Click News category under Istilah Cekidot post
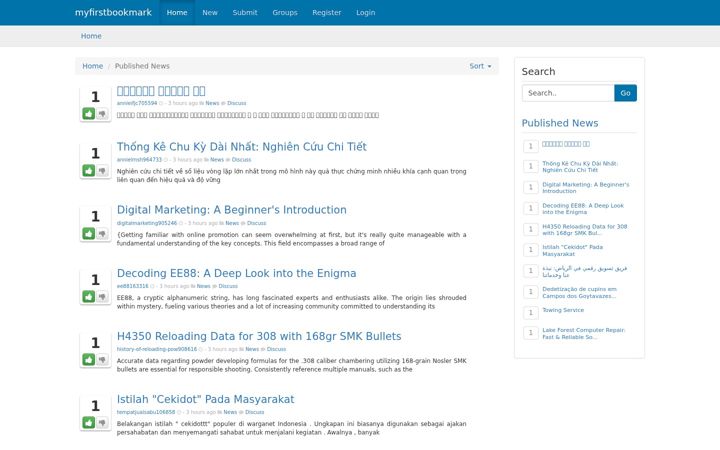 (x=230, y=412)
